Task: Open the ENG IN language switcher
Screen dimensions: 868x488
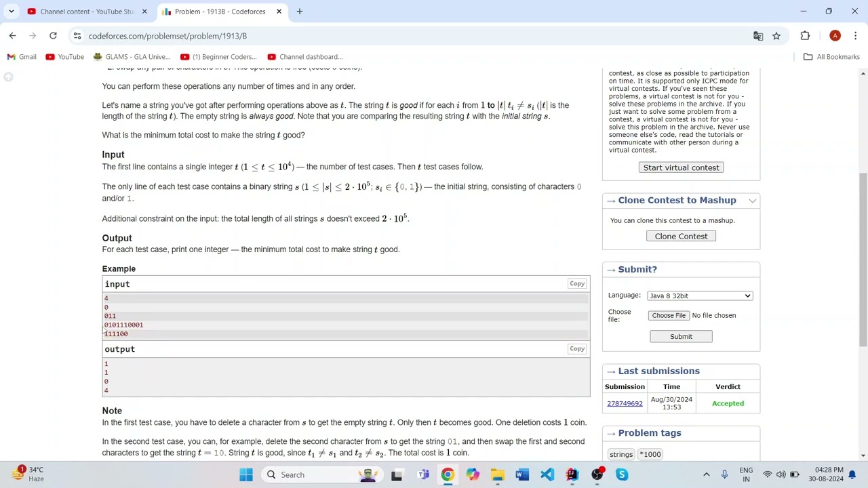Action: pyautogui.click(x=746, y=475)
